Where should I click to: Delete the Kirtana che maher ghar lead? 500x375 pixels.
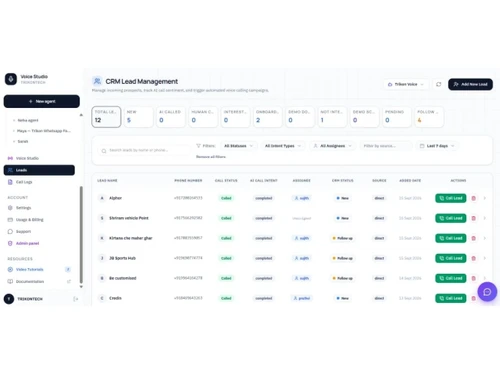[473, 238]
